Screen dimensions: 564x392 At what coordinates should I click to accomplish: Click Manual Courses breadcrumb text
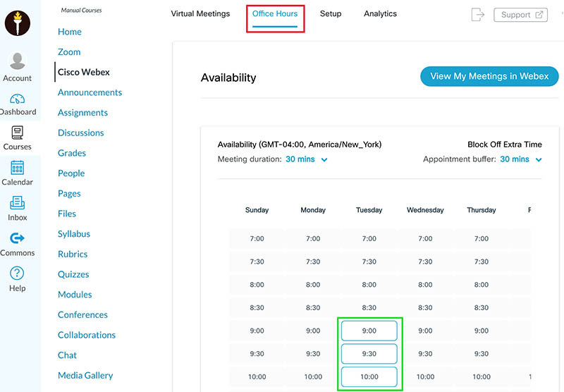[81, 11]
